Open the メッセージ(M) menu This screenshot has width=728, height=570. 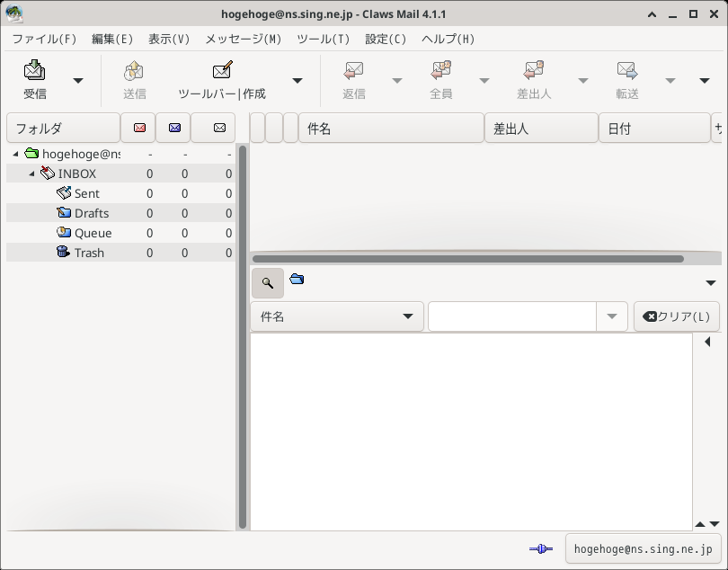coord(244,39)
